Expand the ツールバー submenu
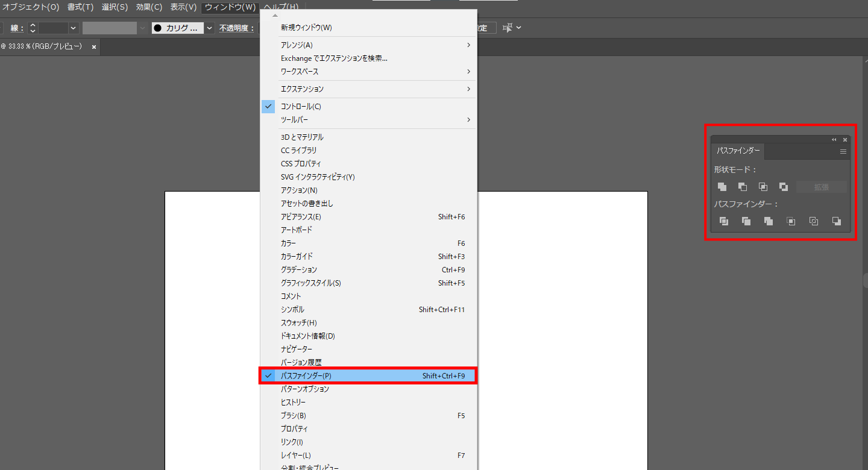This screenshot has width=868, height=470. pyautogui.click(x=368, y=120)
